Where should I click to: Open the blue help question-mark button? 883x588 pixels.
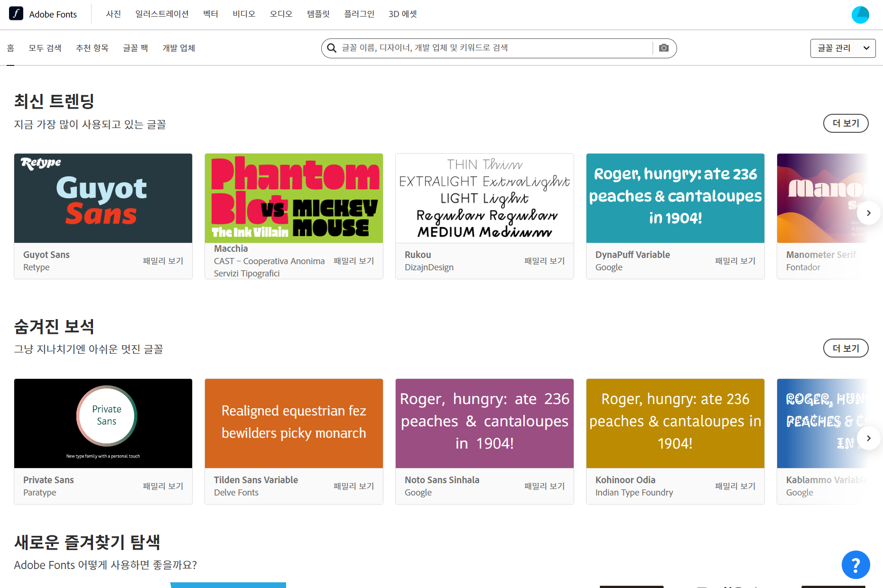[856, 565]
